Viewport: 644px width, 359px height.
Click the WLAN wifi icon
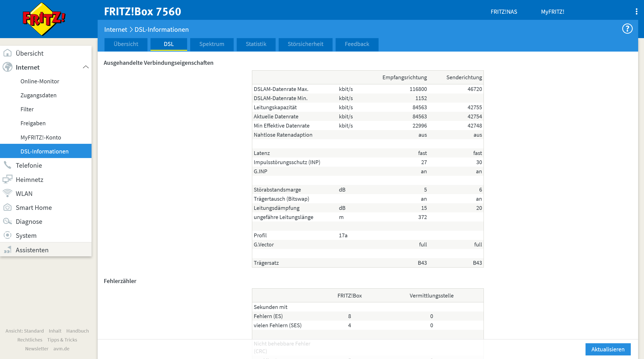click(x=7, y=193)
